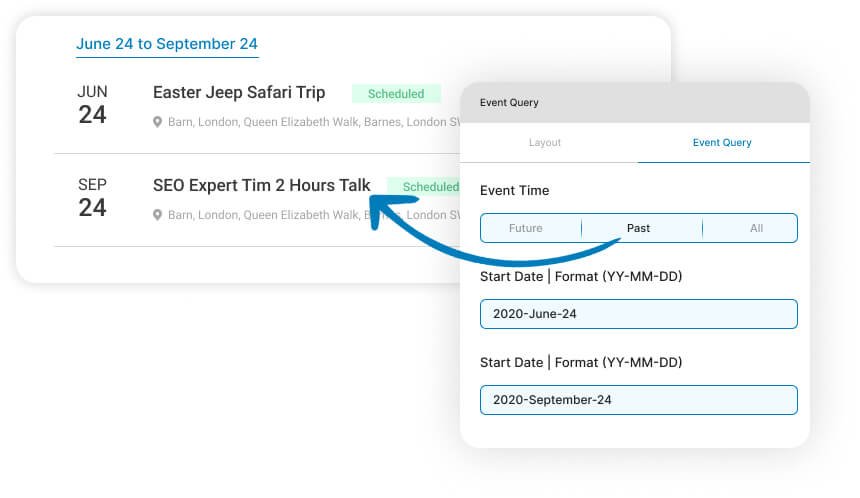The width and height of the screenshot is (860, 498).
Task: Click the Scheduled badge next to Easter Jeep Safari Trip
Action: coord(396,94)
